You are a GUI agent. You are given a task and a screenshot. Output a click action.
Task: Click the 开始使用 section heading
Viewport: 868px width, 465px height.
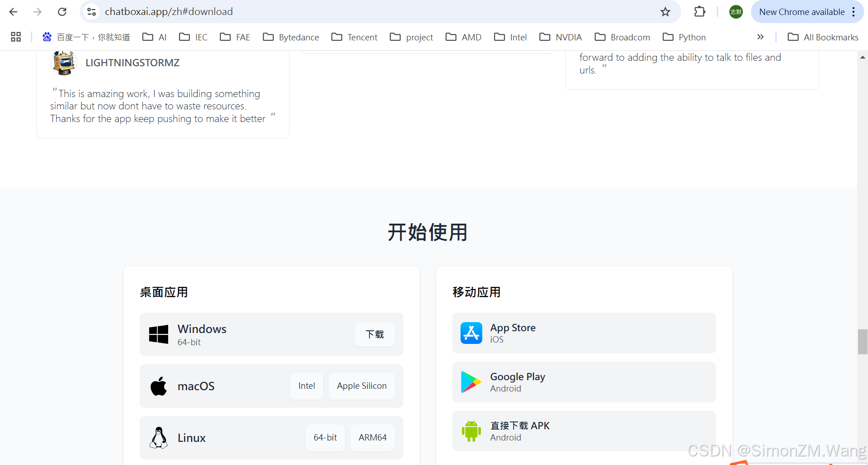427,232
